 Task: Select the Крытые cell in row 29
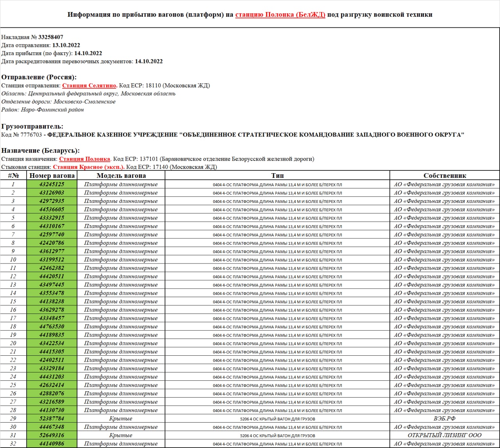pyautogui.click(x=121, y=418)
